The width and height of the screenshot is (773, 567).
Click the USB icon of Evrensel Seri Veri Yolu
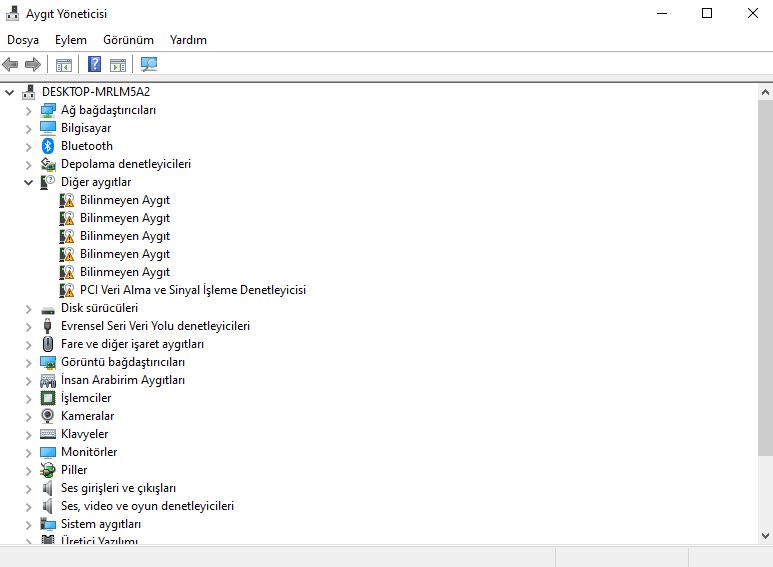[48, 326]
